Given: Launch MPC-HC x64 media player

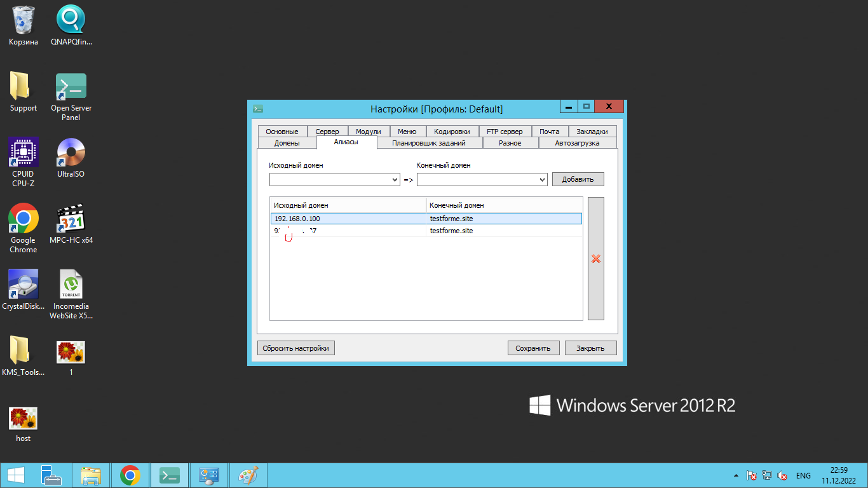Looking at the screenshot, I should 71,220.
